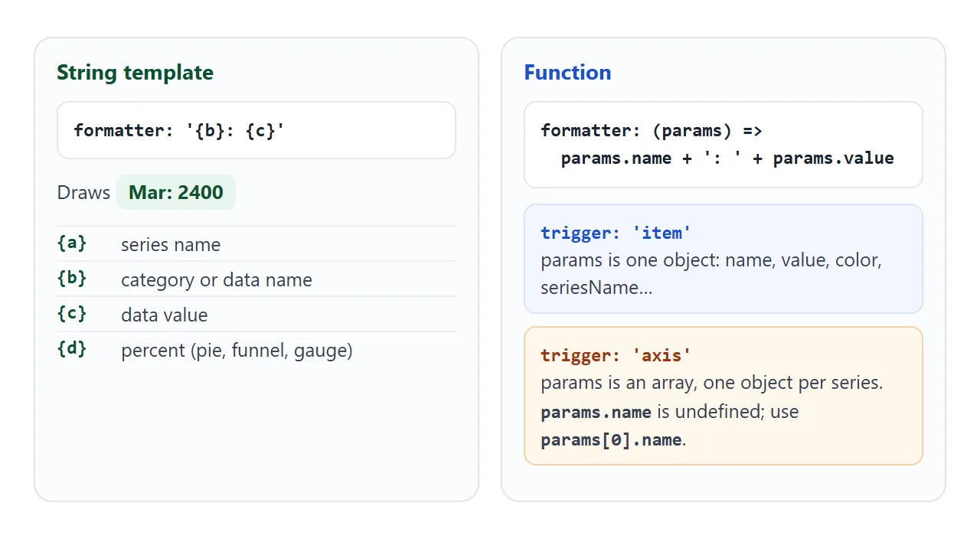Click 'params is an array' sentence
The image size is (980, 542).
[712, 383]
